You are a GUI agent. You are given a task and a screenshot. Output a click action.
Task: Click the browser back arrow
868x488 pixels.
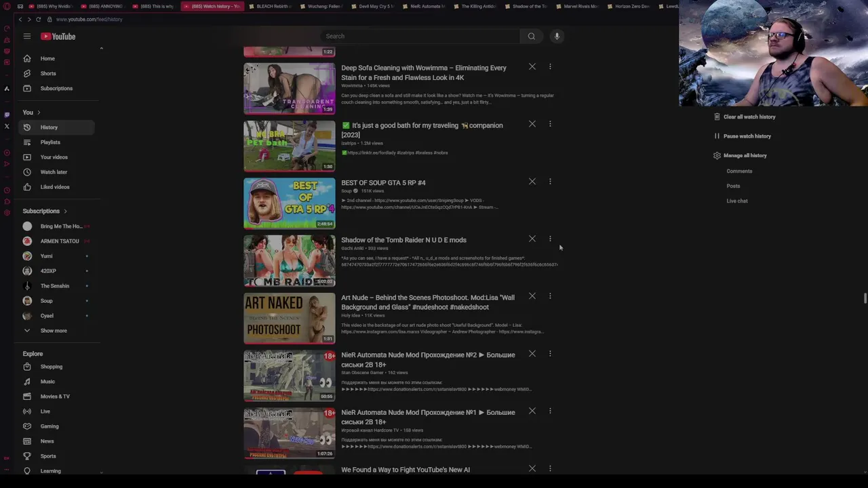click(20, 19)
